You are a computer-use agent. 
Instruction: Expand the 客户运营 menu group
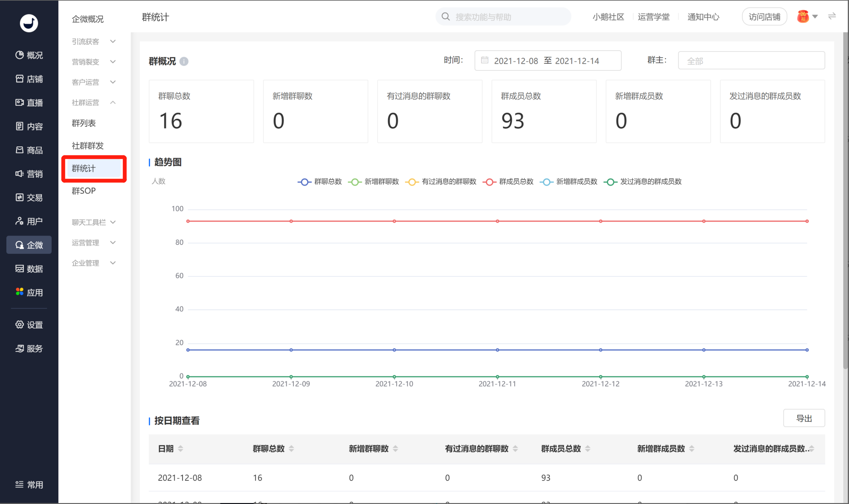(94, 82)
